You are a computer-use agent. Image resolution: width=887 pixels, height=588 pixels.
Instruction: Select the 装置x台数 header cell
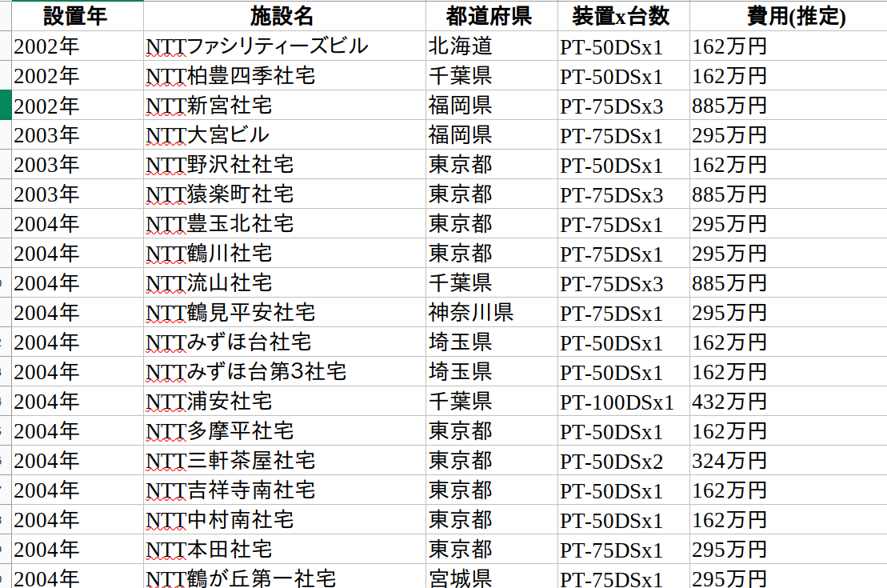[623, 16]
